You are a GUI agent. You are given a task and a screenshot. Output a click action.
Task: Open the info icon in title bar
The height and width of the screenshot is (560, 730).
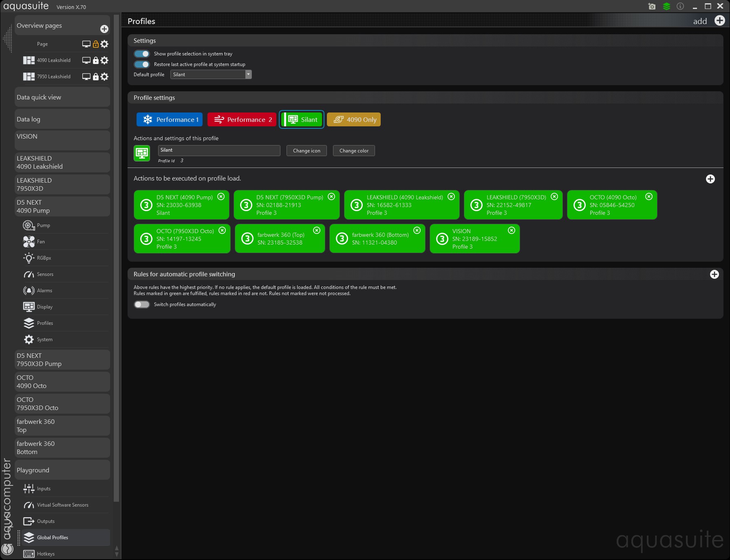tap(680, 7)
